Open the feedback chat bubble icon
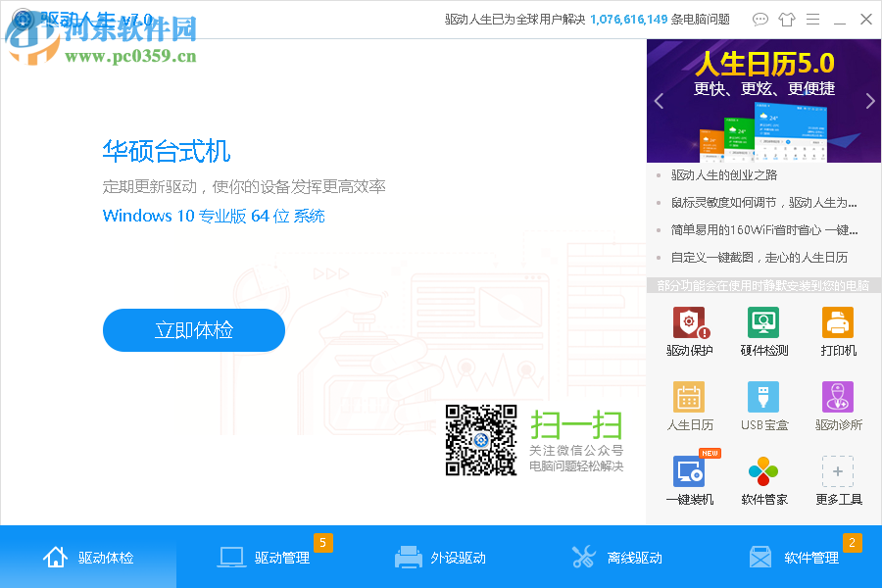The width and height of the screenshot is (882, 588). pyautogui.click(x=759, y=19)
